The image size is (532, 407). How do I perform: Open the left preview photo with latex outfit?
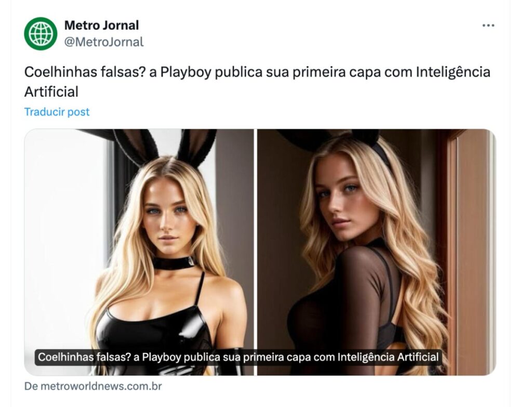coord(139,252)
